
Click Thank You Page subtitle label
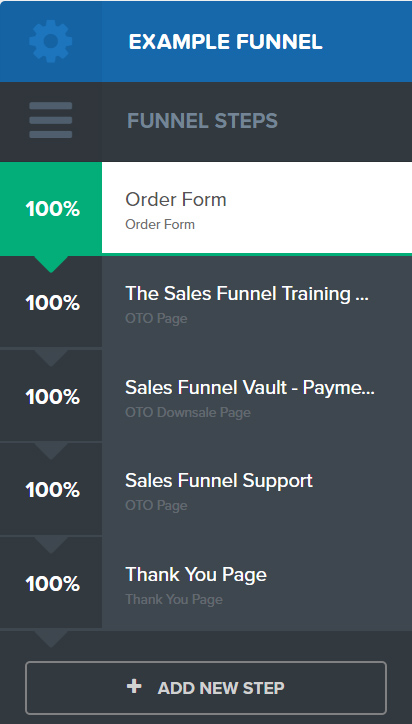point(174,599)
